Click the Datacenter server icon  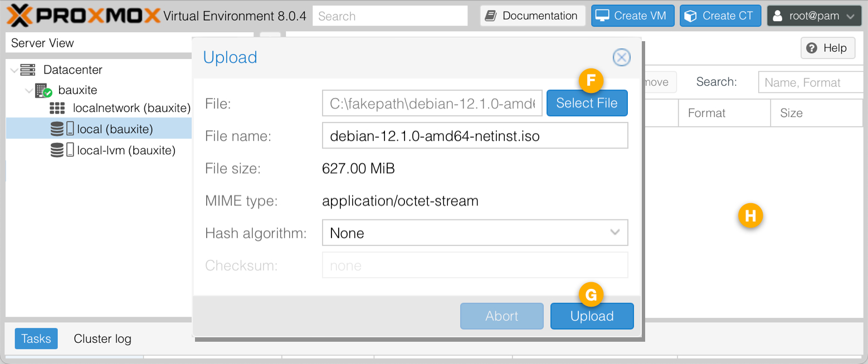click(x=28, y=70)
